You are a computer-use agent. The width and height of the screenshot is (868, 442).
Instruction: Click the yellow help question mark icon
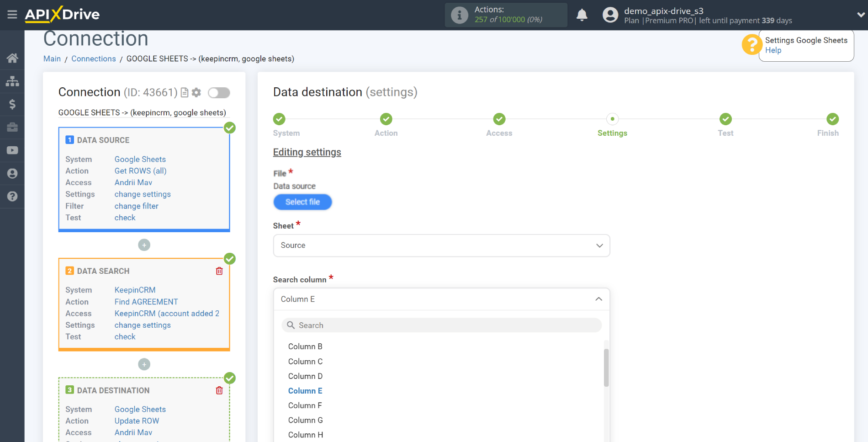click(x=752, y=45)
